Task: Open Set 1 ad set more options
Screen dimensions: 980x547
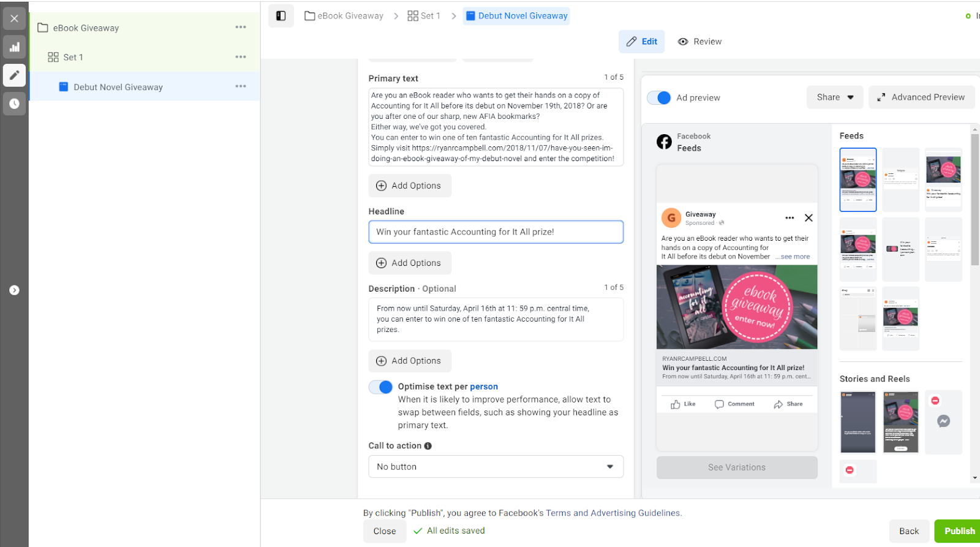Action: tap(241, 57)
